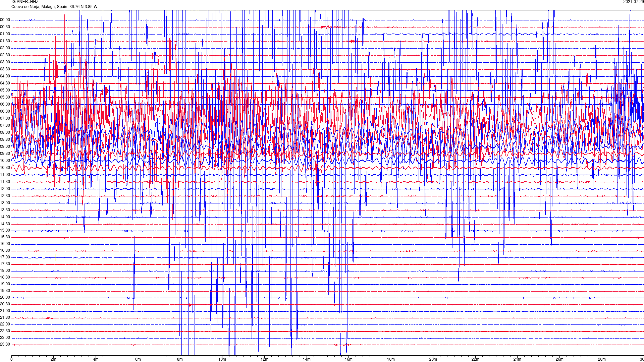Select the 13:00 trace time label
644x362 pixels.
pyautogui.click(x=5, y=203)
